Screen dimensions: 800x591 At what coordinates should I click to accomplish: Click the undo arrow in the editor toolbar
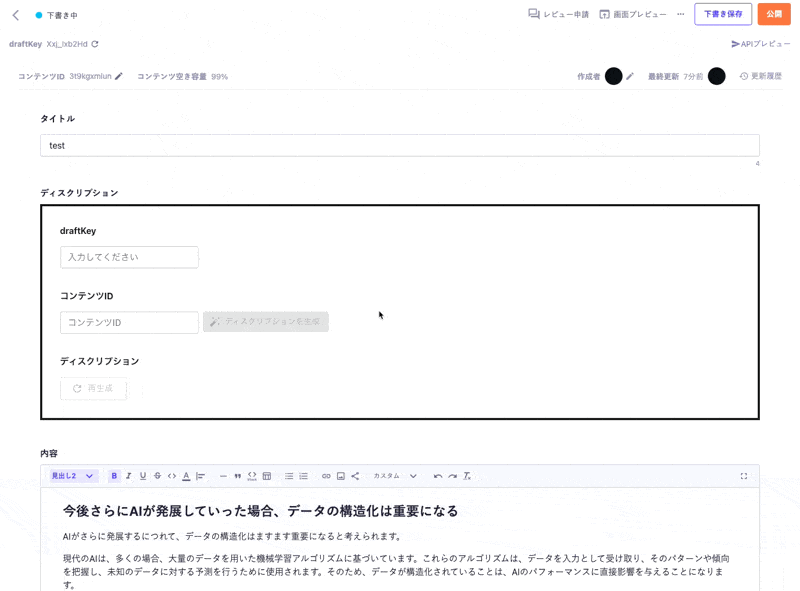point(438,476)
